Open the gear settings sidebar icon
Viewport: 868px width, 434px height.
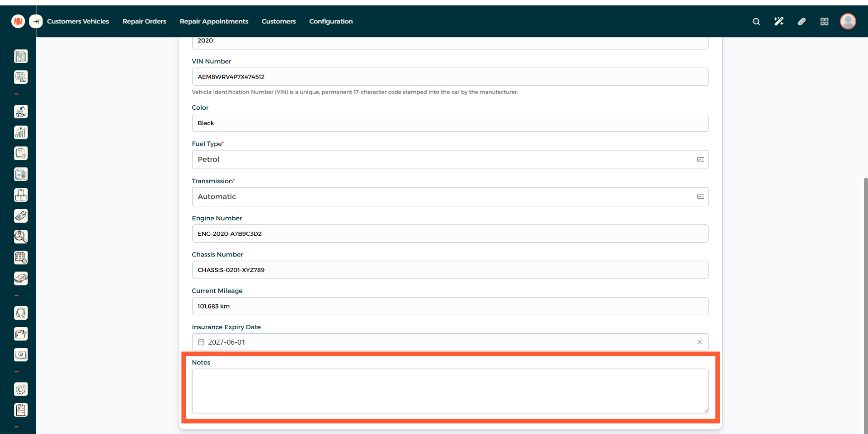pos(21,389)
